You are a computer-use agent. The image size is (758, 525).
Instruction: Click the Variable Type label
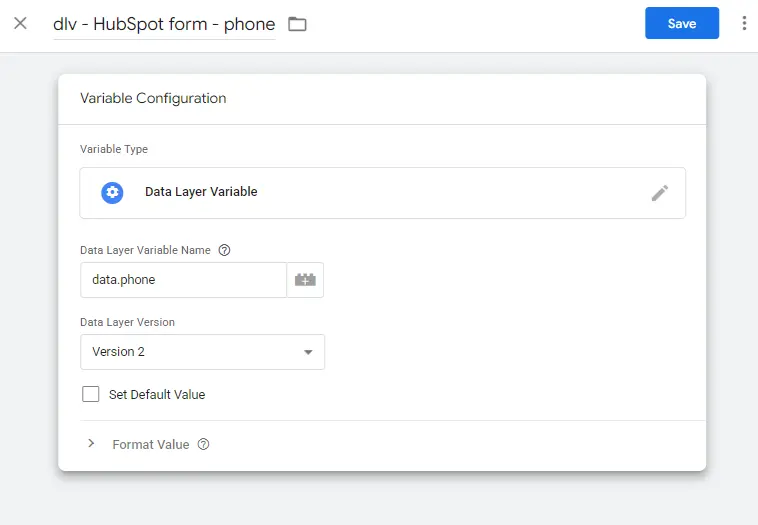point(114,149)
